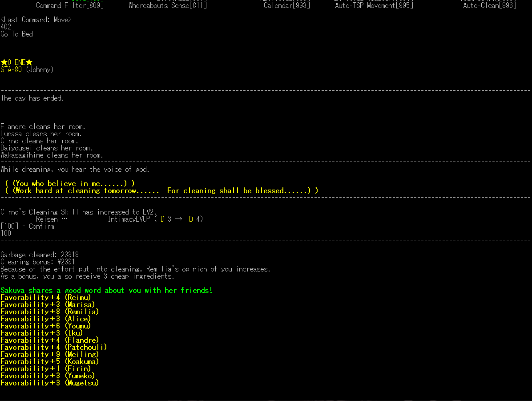Open Calendar[993] from the command list
The width and height of the screenshot is (532, 401).
tap(286, 6)
